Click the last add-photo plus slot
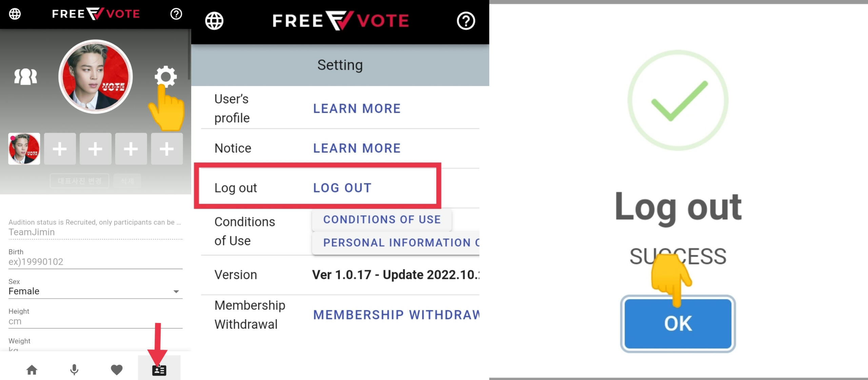 point(166,149)
